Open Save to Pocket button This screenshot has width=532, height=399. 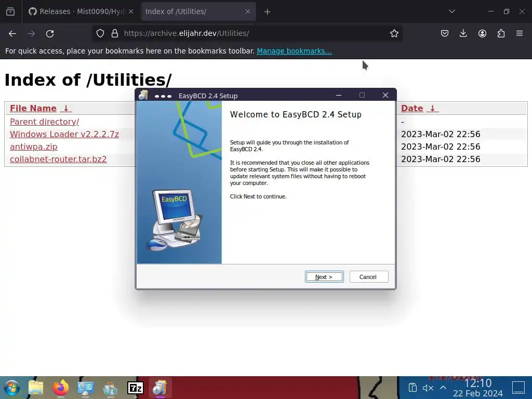click(x=445, y=33)
